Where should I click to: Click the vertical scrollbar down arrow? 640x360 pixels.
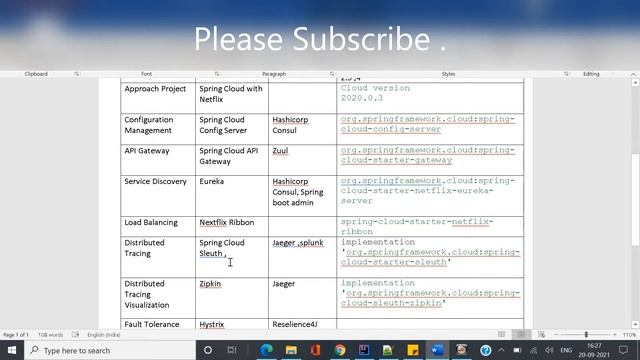coord(635,324)
